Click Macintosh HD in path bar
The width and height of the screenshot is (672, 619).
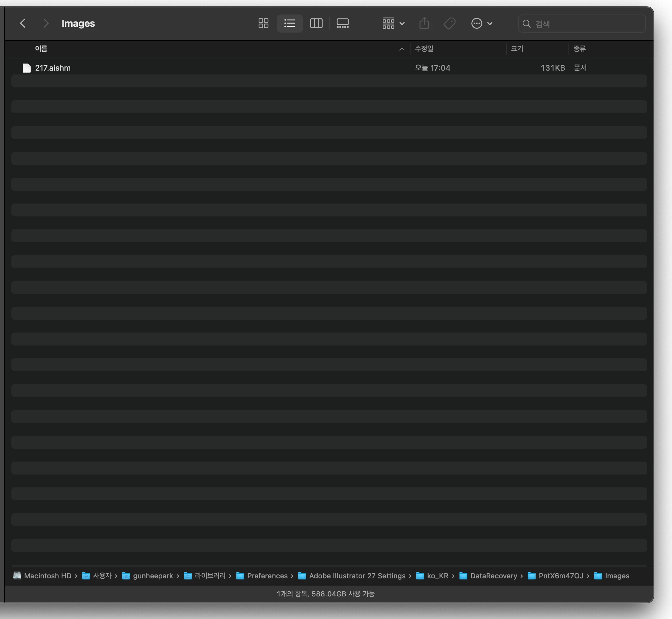47,576
